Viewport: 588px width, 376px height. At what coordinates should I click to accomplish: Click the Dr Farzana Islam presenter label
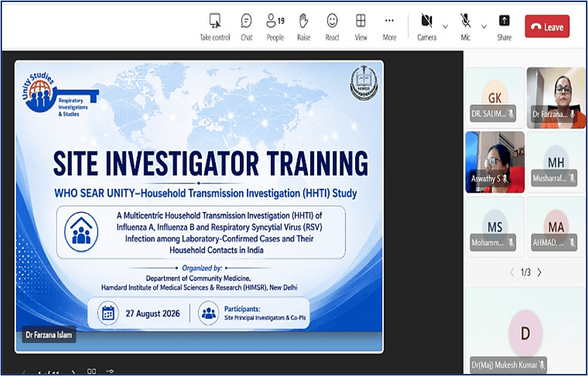pyautogui.click(x=49, y=335)
